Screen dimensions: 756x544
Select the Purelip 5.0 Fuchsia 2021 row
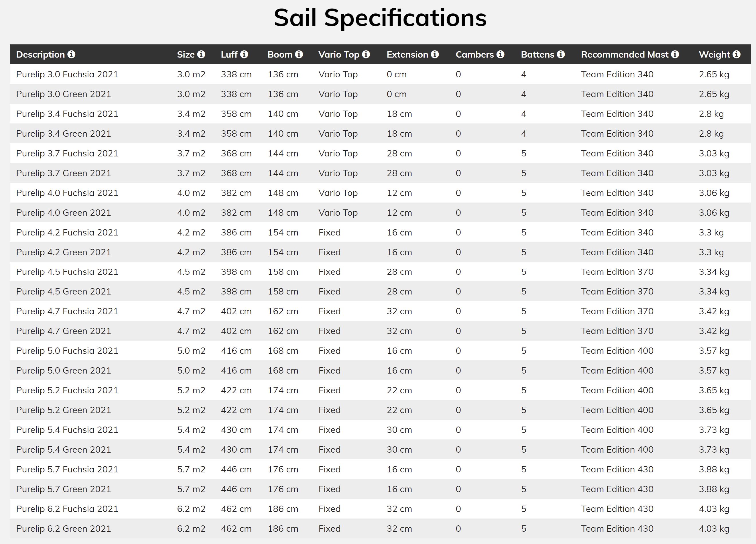(x=380, y=351)
